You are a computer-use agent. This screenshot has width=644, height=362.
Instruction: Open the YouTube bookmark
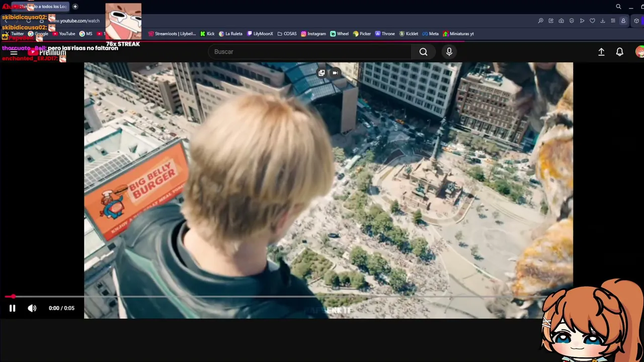[x=64, y=34]
